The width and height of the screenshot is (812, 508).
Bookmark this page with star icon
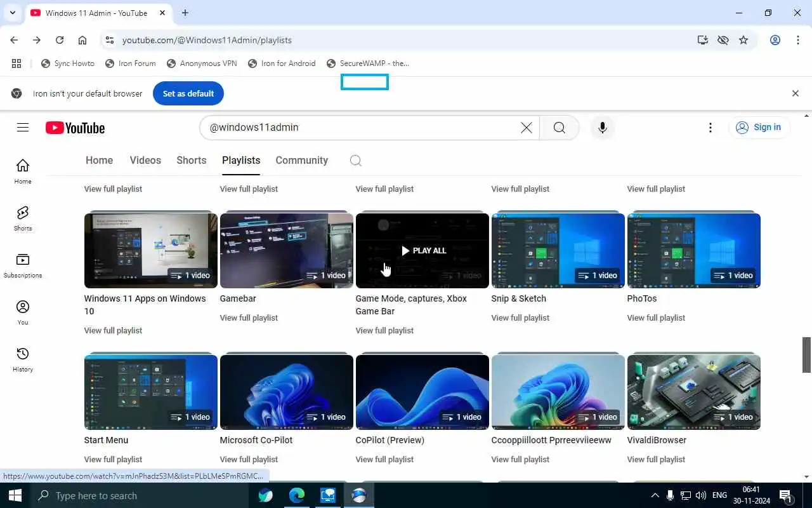pyautogui.click(x=743, y=40)
